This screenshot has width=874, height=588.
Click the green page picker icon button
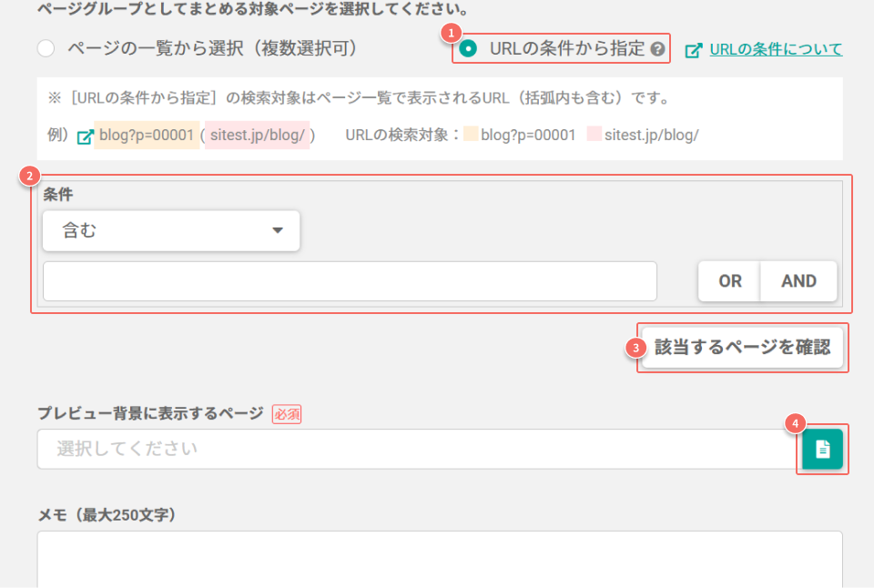822,449
